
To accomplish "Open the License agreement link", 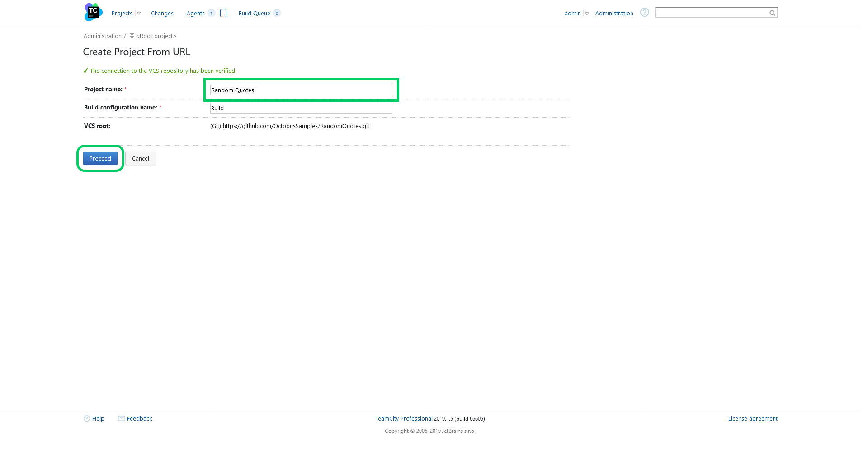I will click(x=753, y=419).
